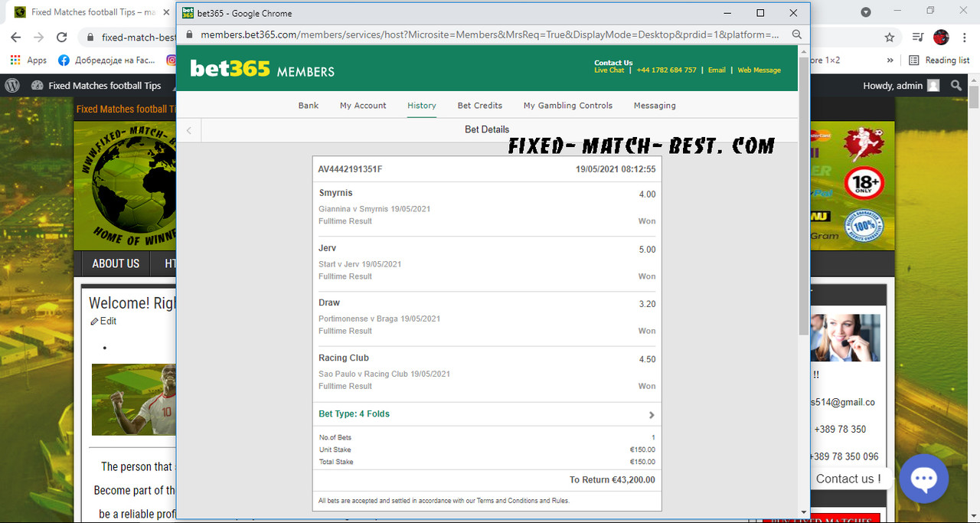Click the Web Message link

pyautogui.click(x=759, y=70)
